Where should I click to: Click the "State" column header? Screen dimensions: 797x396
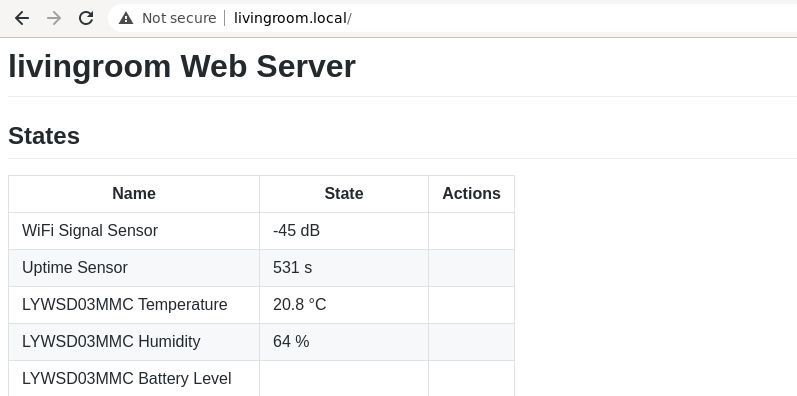[x=344, y=194]
